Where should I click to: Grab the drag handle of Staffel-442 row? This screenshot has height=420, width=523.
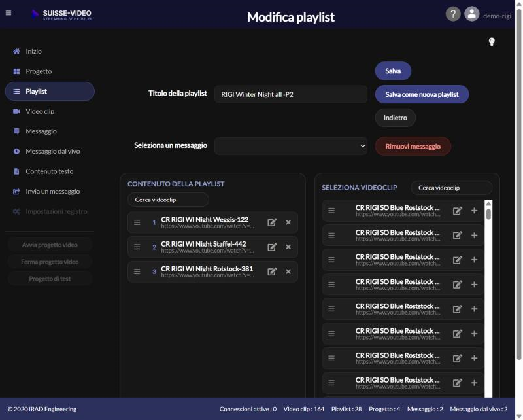137,247
